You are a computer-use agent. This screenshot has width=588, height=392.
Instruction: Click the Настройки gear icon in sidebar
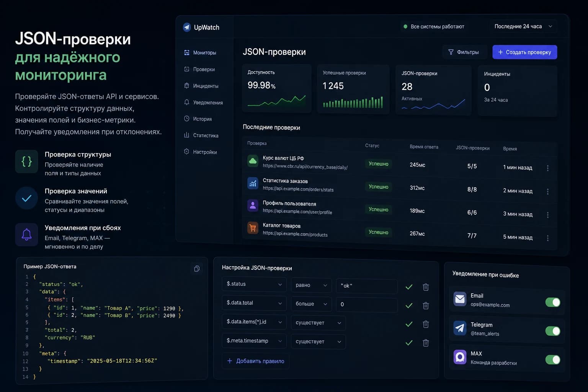pos(186,152)
